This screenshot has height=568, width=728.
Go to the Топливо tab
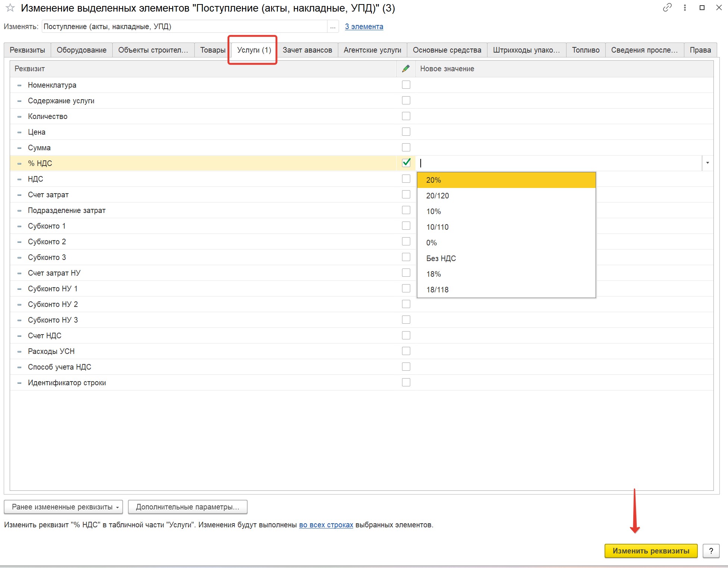[586, 50]
